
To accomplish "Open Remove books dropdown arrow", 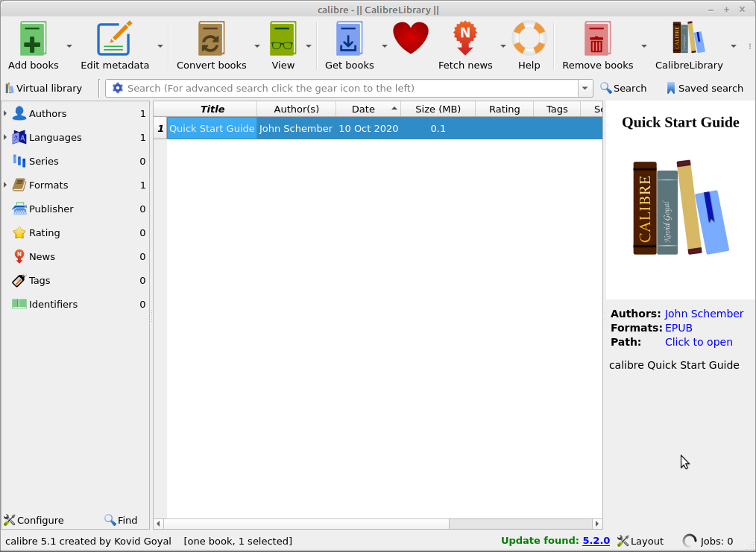I will (x=643, y=46).
